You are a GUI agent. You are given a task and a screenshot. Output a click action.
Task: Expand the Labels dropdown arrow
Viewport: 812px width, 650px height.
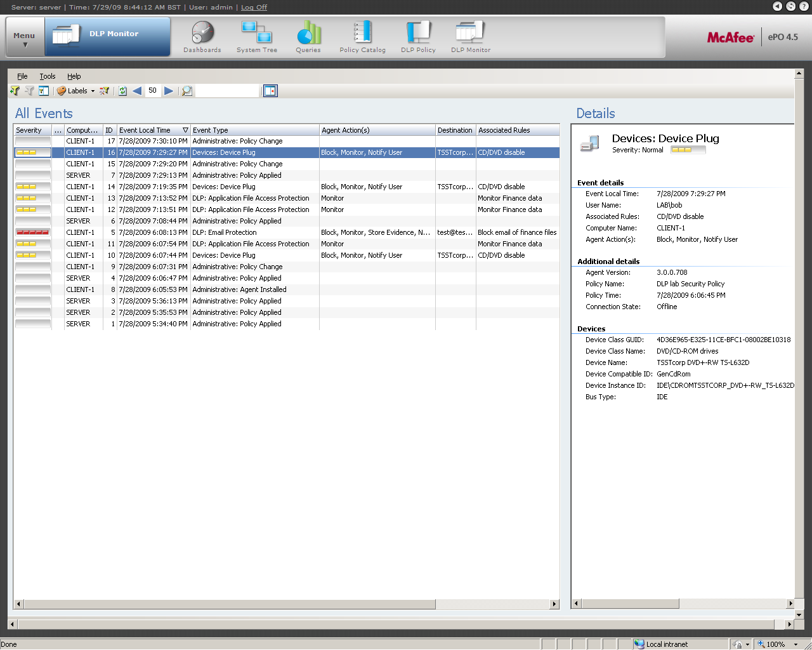click(93, 91)
